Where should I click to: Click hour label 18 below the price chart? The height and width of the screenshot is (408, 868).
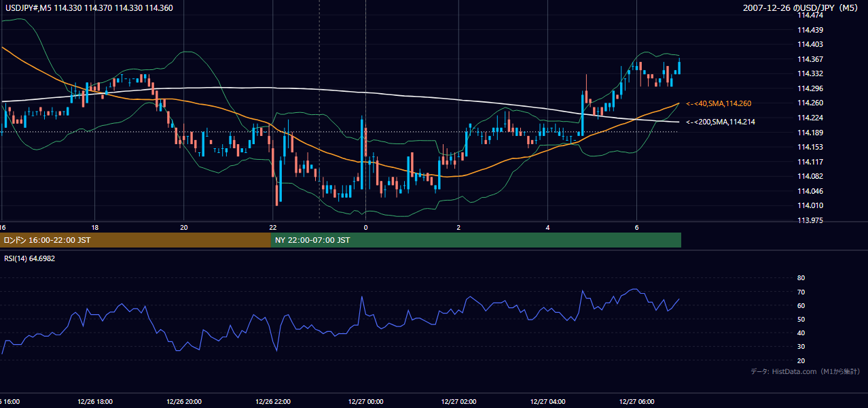coord(95,227)
